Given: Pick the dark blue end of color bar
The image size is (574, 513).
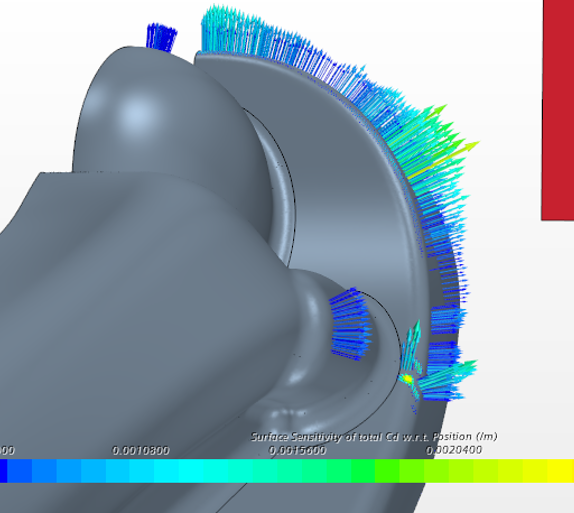Looking at the screenshot, I should point(4,471).
